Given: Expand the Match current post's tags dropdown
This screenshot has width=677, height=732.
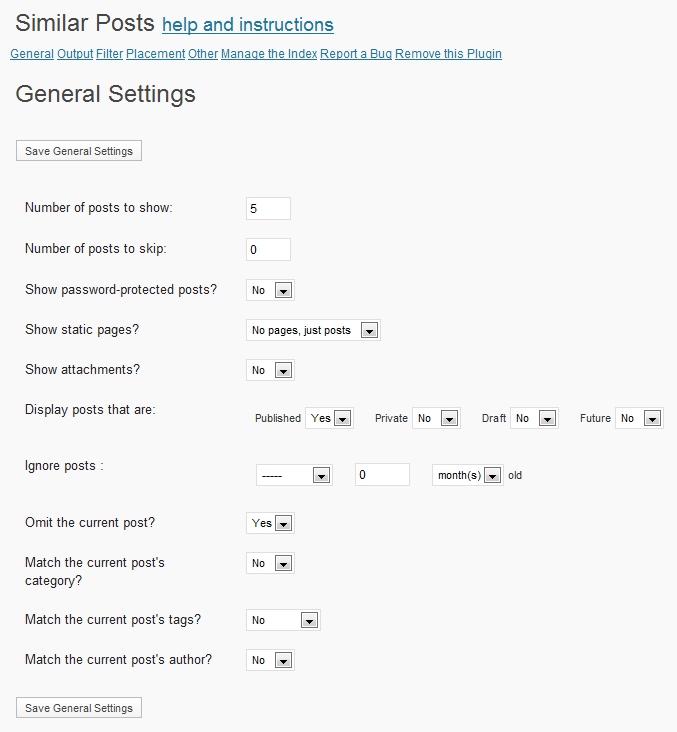Looking at the screenshot, I should tap(283, 620).
